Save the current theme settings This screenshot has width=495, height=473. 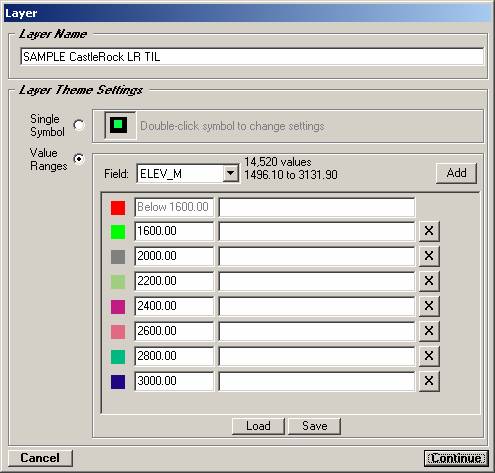(x=314, y=426)
